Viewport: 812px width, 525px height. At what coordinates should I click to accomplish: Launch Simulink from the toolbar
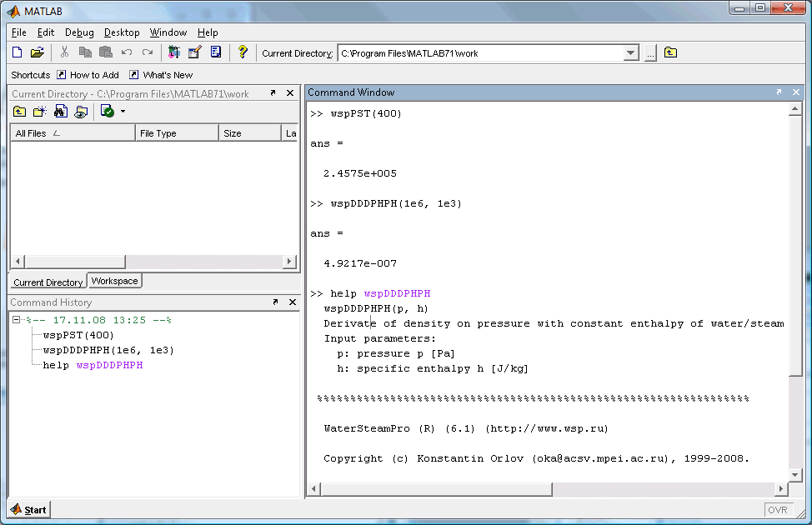click(x=174, y=52)
